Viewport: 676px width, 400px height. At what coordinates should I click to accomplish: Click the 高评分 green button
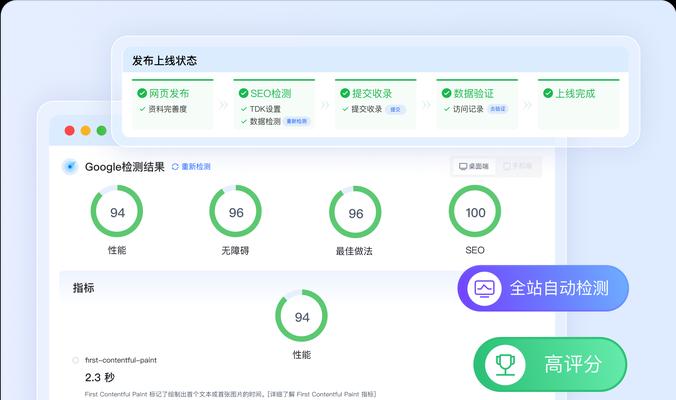[550, 364]
